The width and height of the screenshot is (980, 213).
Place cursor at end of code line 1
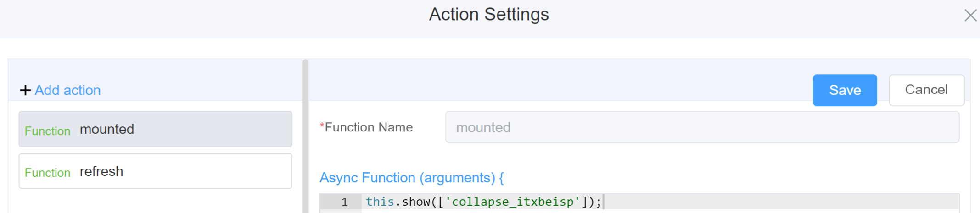603,202
